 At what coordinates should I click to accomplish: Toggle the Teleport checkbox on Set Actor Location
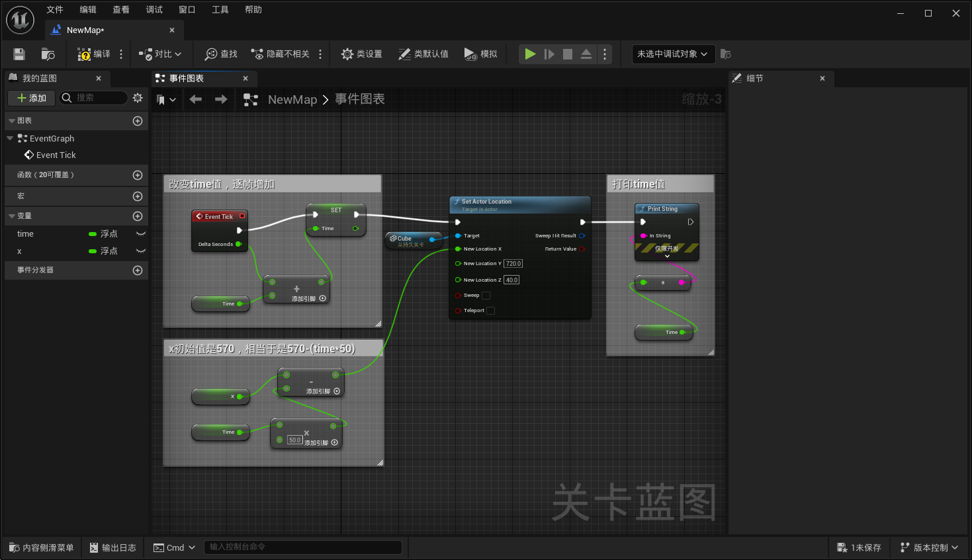pyautogui.click(x=491, y=311)
